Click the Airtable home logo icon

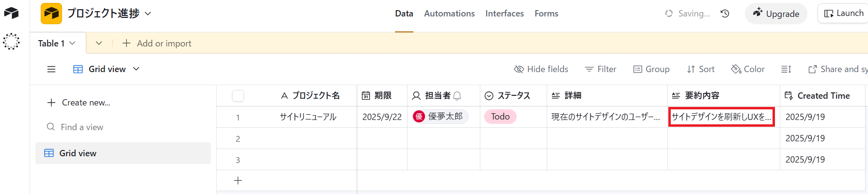[11, 13]
